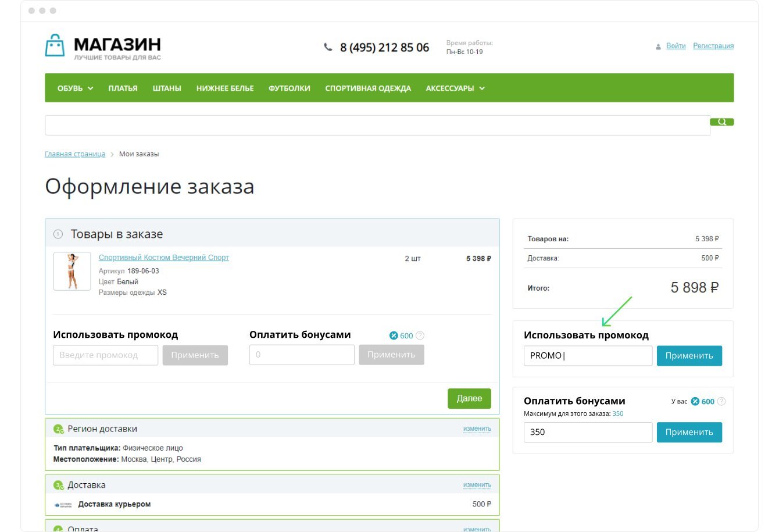The height and width of the screenshot is (532, 779).
Task: Click the Доставка курьером text
Action: [x=115, y=505]
